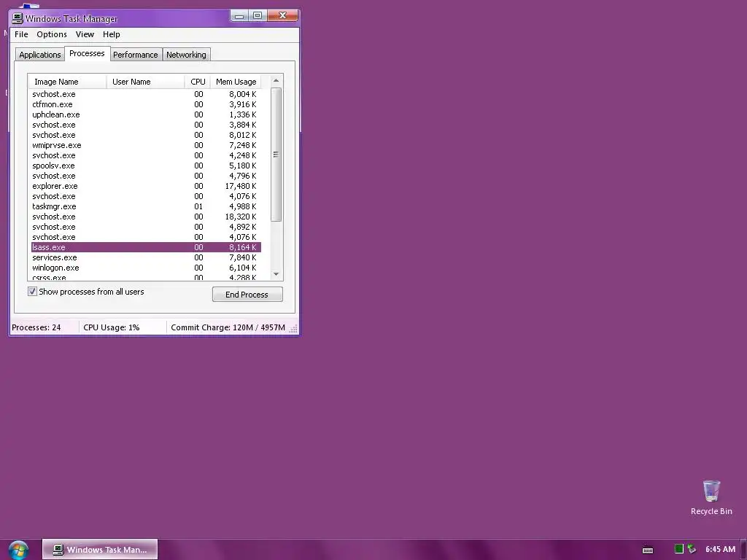Sort by CPU column header
The width and height of the screenshot is (747, 560).
click(197, 82)
